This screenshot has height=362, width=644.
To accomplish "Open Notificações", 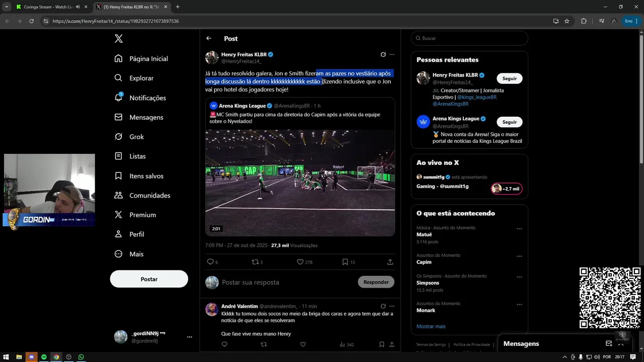I will click(x=140, y=98).
